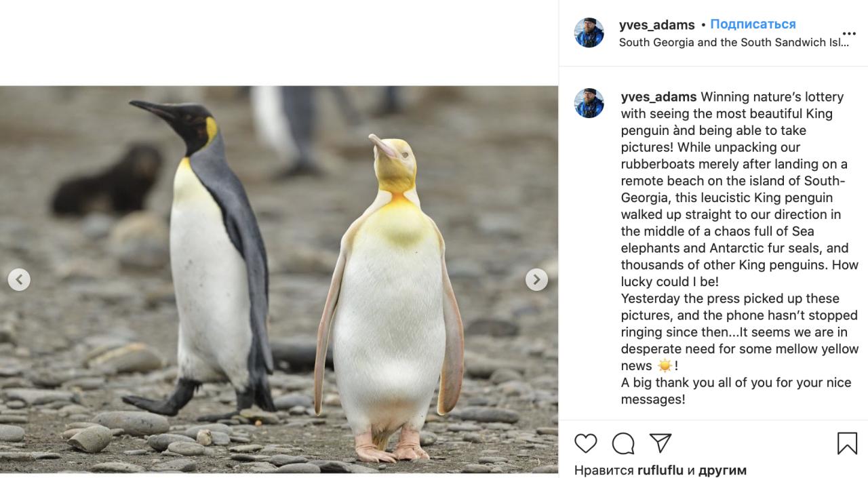This screenshot has height=478, width=868.
Task: Like the post with the heart icon
Action: tap(586, 443)
